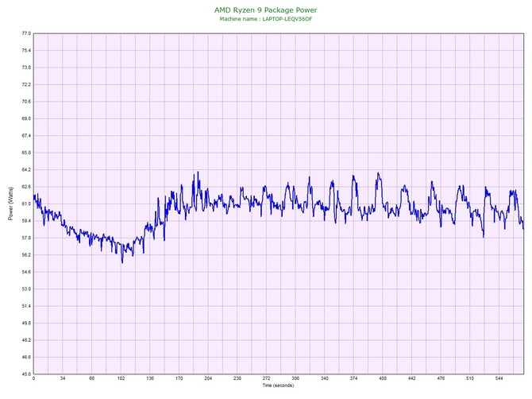Select the 136 time axis value
The width and height of the screenshot is (532, 399).
point(150,378)
